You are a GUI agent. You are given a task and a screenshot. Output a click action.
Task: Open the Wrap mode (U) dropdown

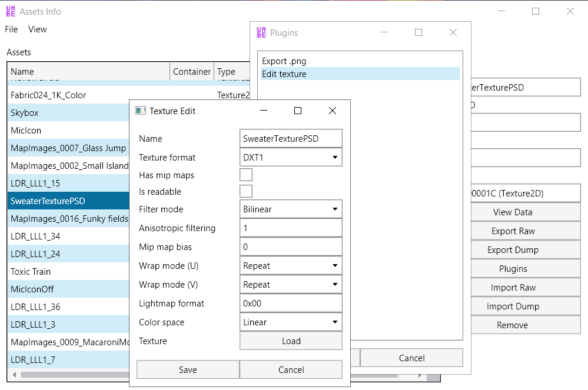coord(291,266)
